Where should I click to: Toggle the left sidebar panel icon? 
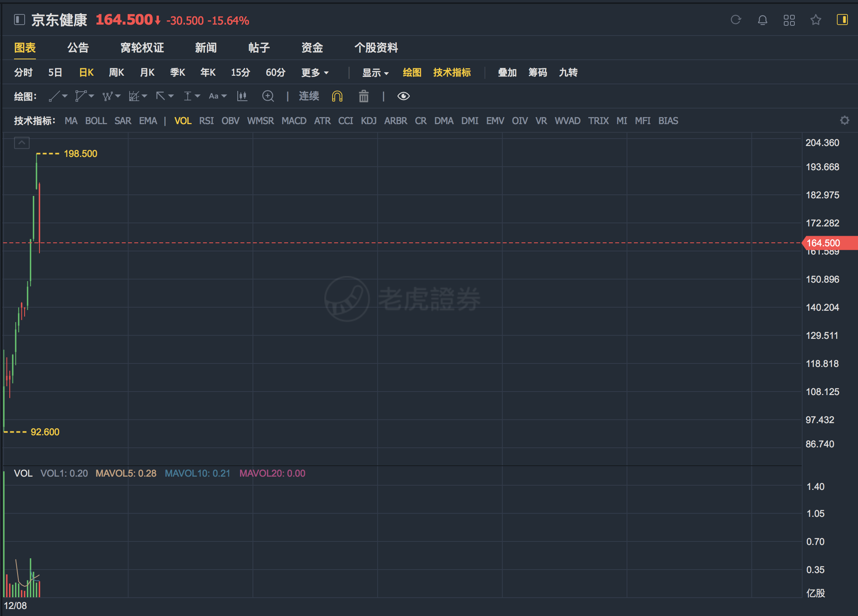click(x=19, y=20)
